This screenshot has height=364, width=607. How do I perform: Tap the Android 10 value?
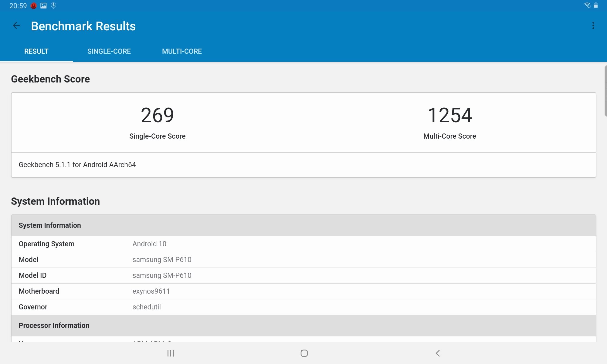pyautogui.click(x=149, y=244)
